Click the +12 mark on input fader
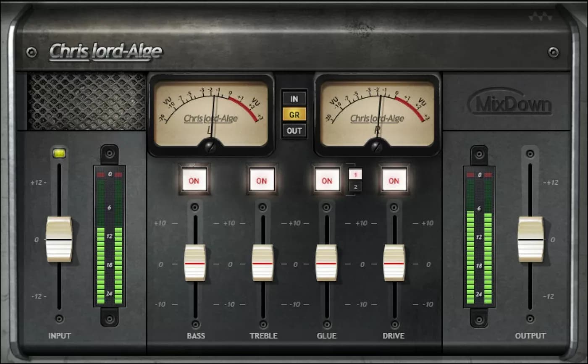 [37, 183]
